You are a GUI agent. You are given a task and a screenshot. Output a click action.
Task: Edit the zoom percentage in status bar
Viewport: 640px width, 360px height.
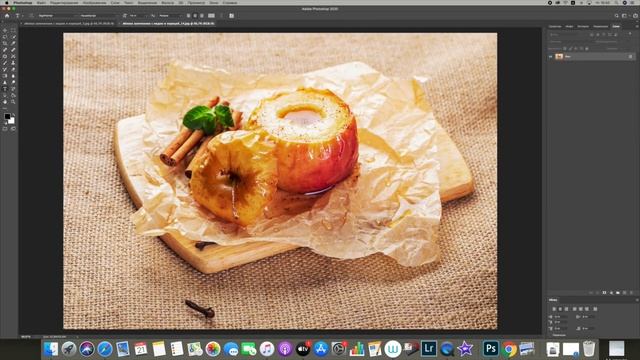[25, 337]
